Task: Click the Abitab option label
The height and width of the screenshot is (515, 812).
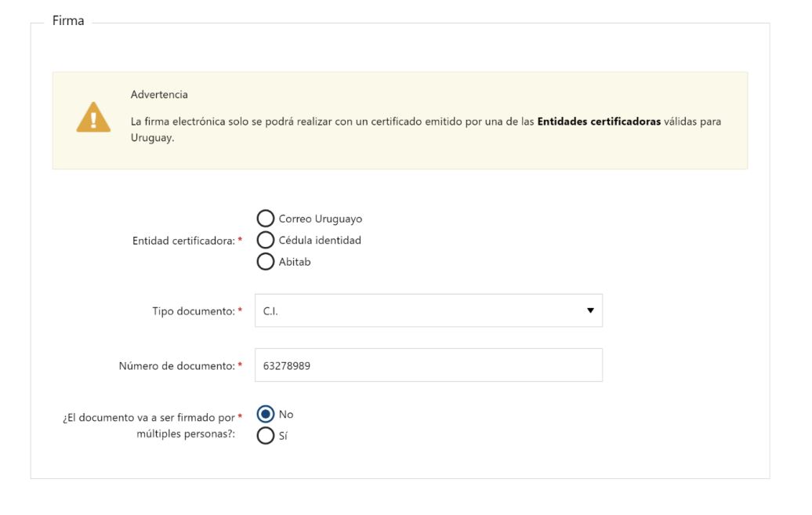Action: (x=295, y=262)
